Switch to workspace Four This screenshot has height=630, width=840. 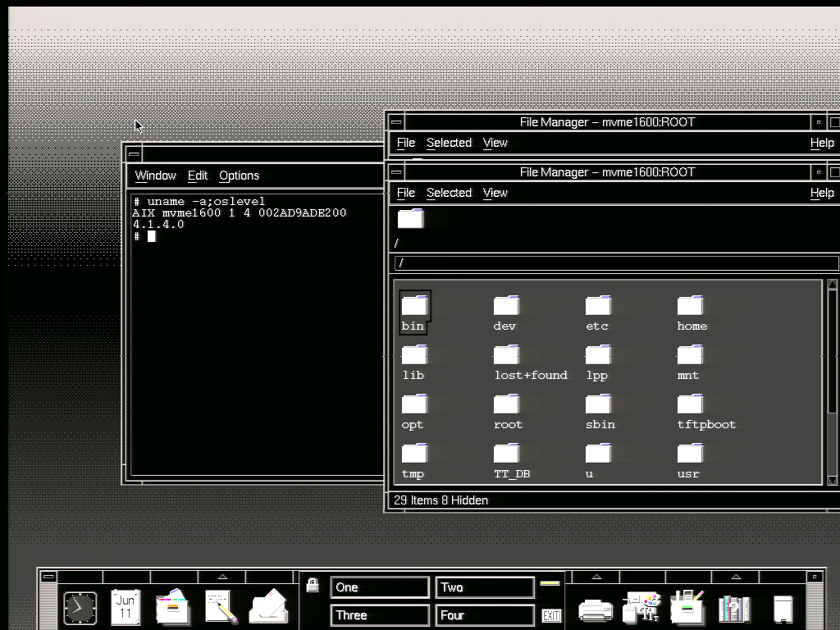[485, 615]
